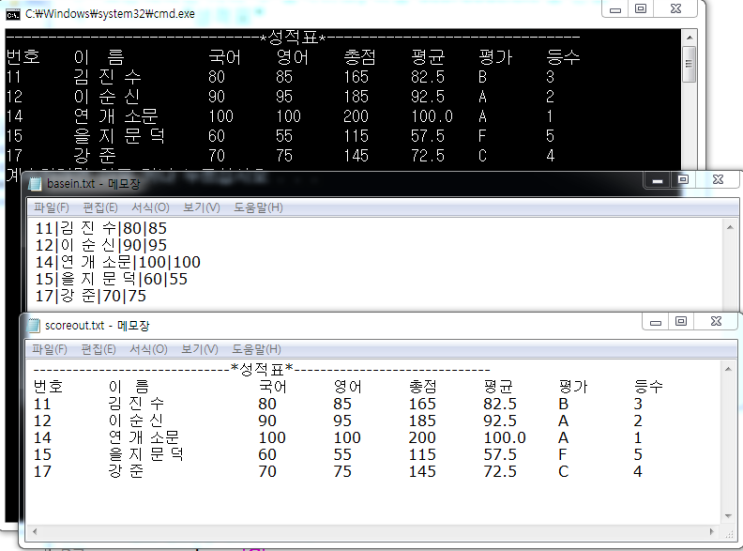
Task: Close the basein.txt notepad window
Action: click(x=718, y=180)
